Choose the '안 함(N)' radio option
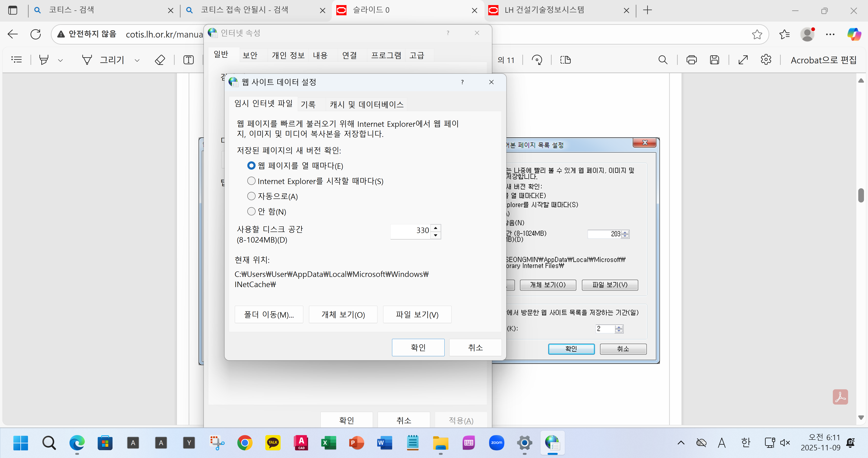 [x=251, y=211]
